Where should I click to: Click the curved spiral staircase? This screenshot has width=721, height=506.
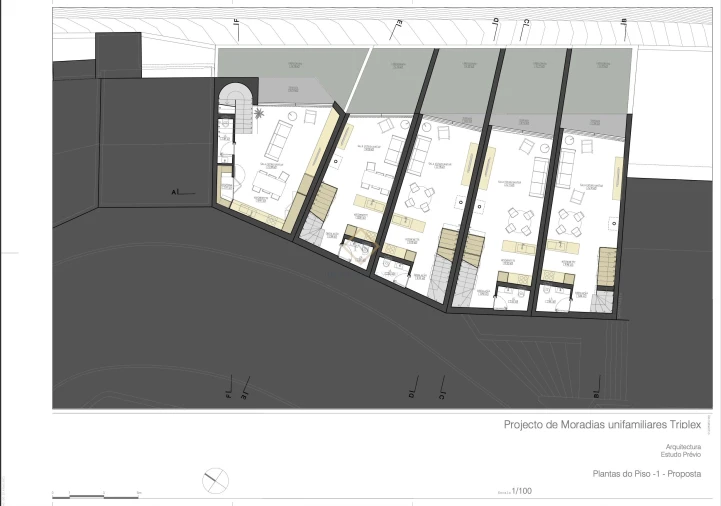pos(236,98)
